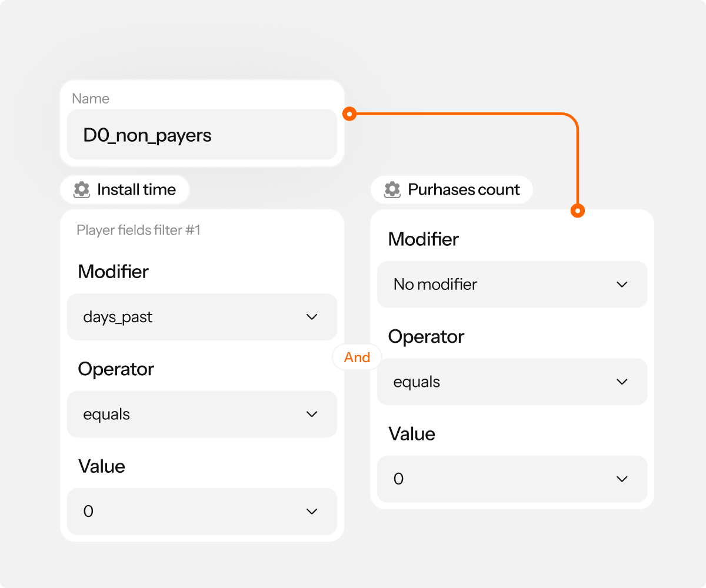This screenshot has height=588, width=706.
Task: Open the Install time Operator equals dropdown
Action: (x=202, y=414)
